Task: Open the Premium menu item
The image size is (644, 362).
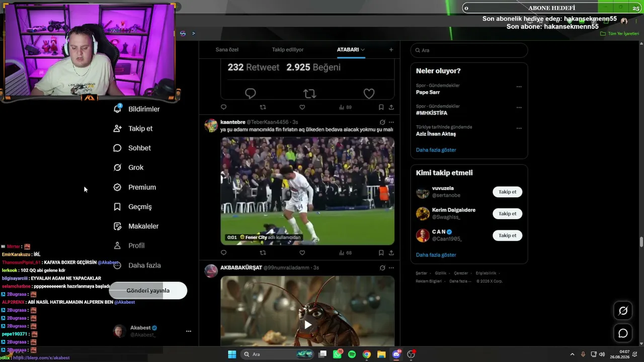Action: point(142,187)
